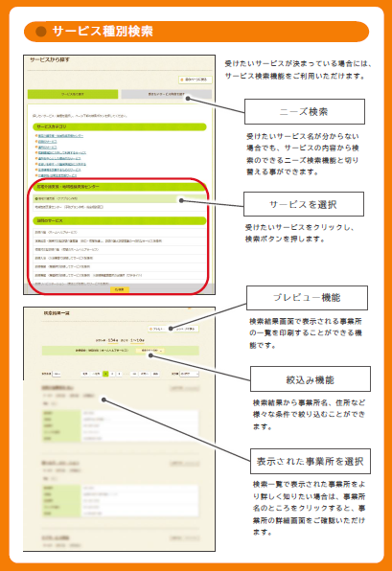Click the yellow search button below the service list

[120, 289]
